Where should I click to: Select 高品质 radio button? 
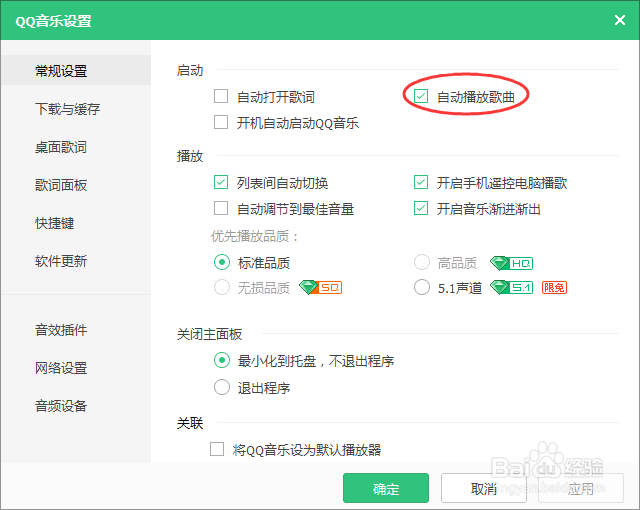(422, 262)
